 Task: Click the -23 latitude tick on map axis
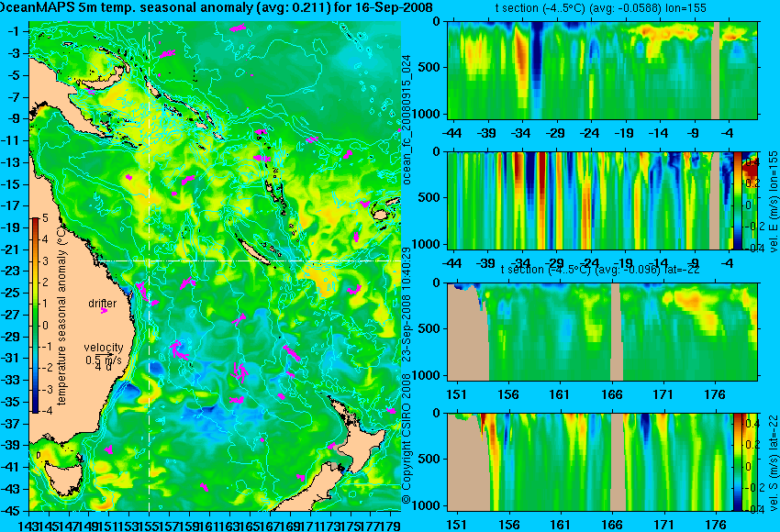pos(10,271)
